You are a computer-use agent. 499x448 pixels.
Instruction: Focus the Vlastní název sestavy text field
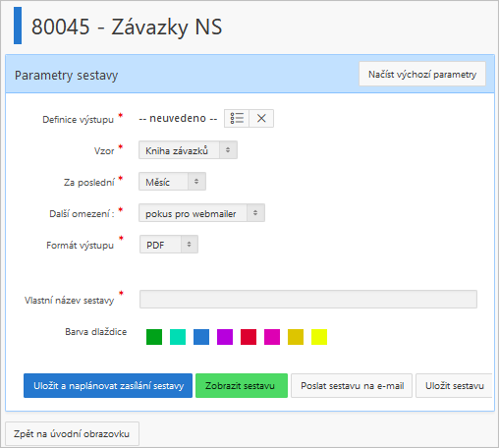308,299
